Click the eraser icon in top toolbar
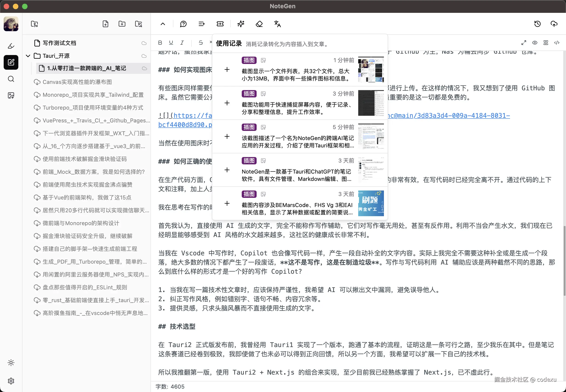 [259, 24]
